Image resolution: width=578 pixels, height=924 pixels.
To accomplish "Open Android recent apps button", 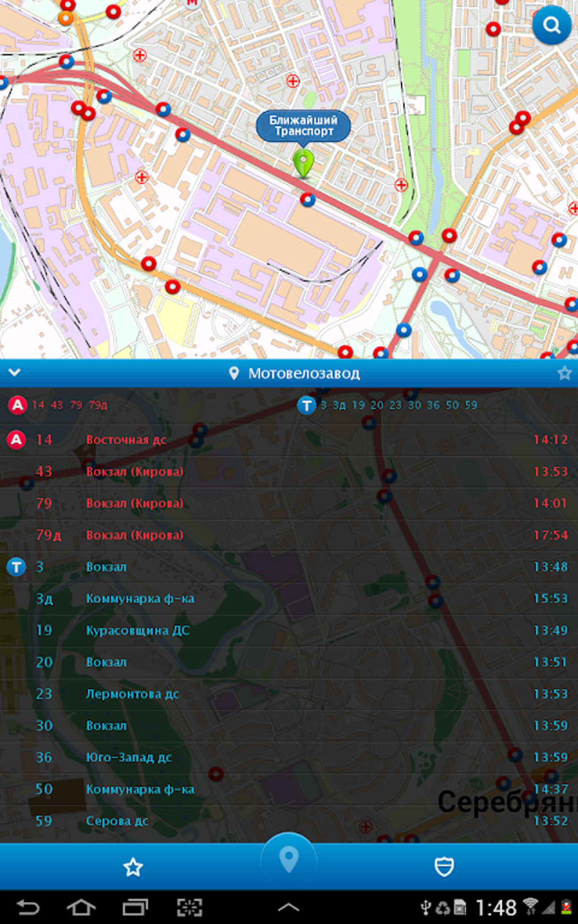I will point(135,908).
